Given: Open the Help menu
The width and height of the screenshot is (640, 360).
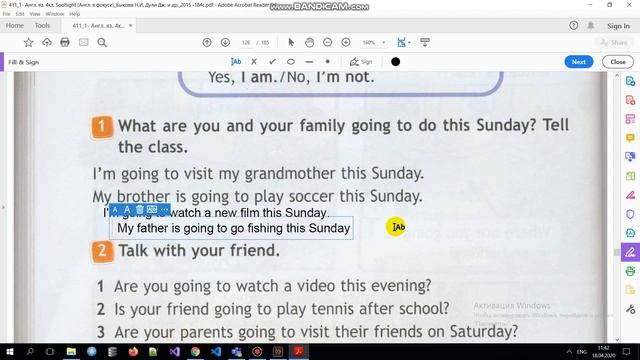Looking at the screenshot, I should point(74,14).
